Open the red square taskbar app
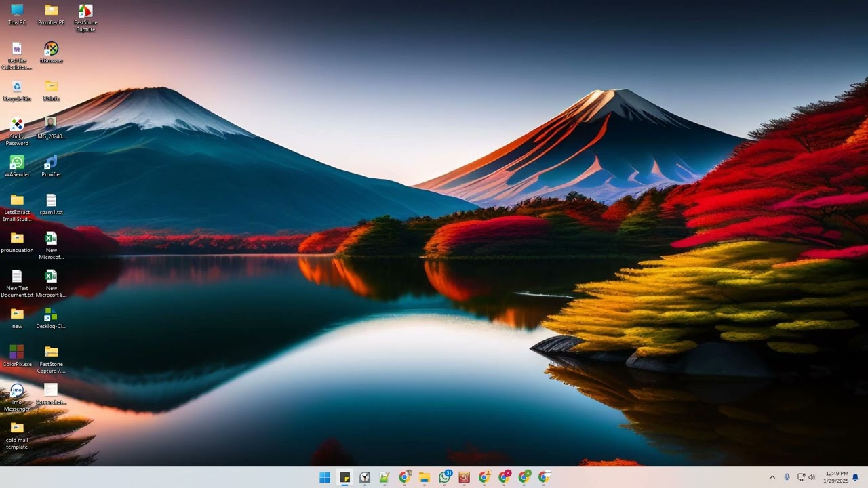Screen dimensions: 868x488 (465, 477)
